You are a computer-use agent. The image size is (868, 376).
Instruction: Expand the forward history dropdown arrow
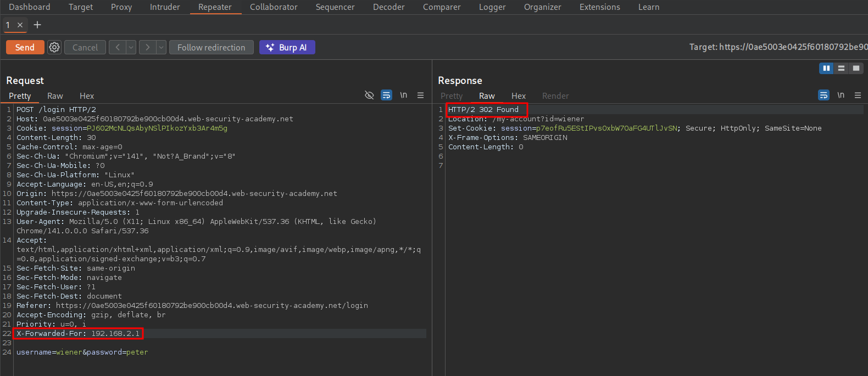[x=161, y=48]
